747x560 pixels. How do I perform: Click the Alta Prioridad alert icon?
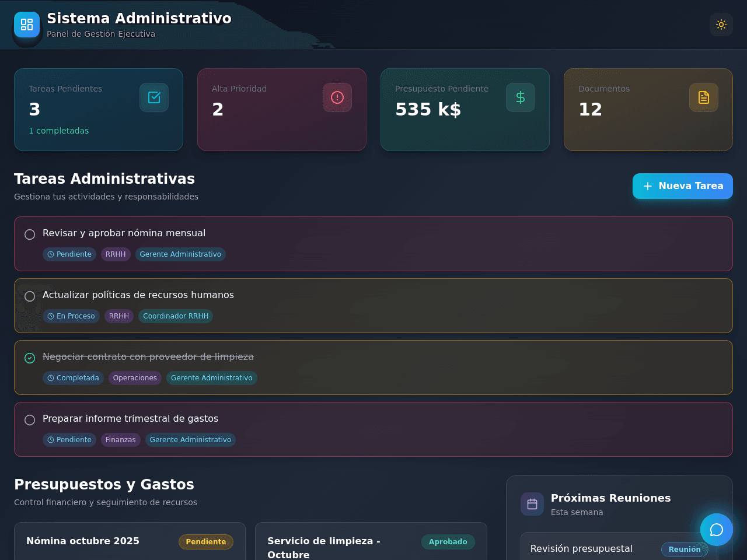(x=337, y=97)
